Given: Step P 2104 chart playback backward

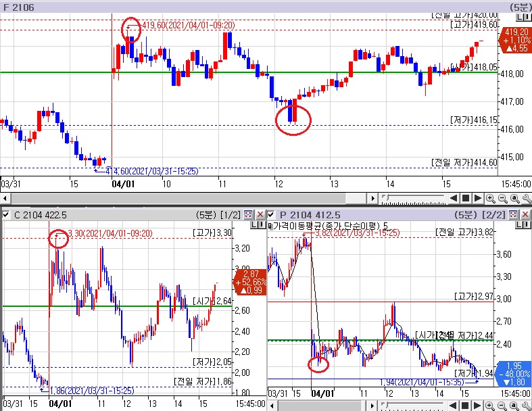Looking at the screenshot, I should (x=454, y=406).
